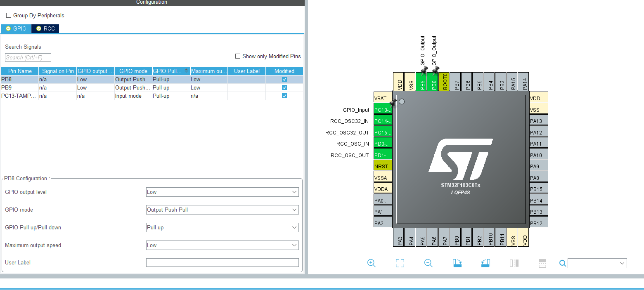Screen dimensions: 644x290
Task: Select the flip chip vertically icon
Action: click(542, 263)
